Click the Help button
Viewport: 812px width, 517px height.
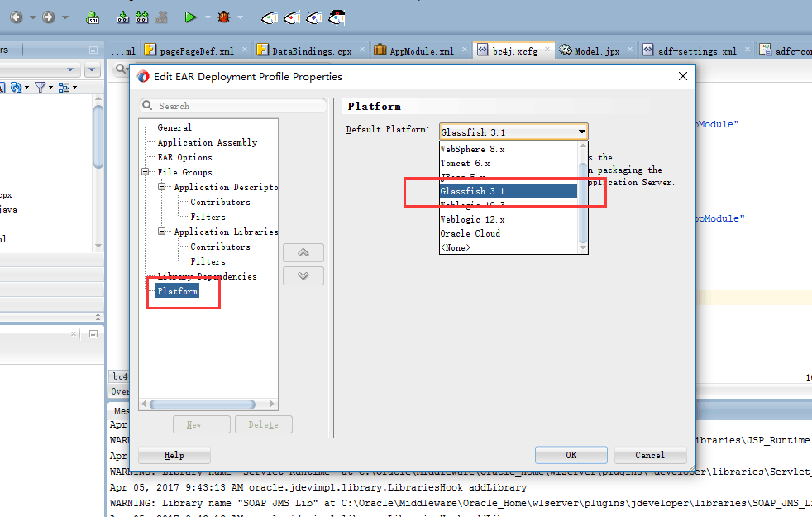[174, 455]
